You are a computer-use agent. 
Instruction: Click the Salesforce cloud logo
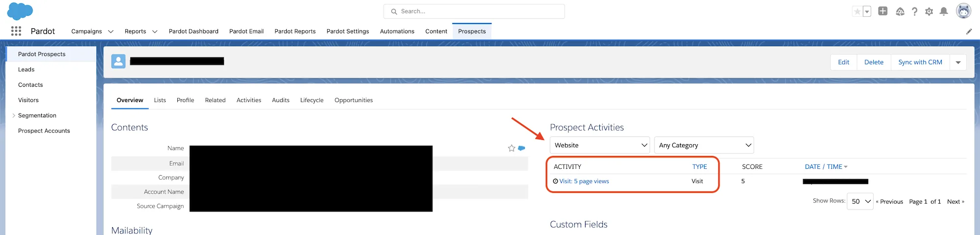point(20,11)
